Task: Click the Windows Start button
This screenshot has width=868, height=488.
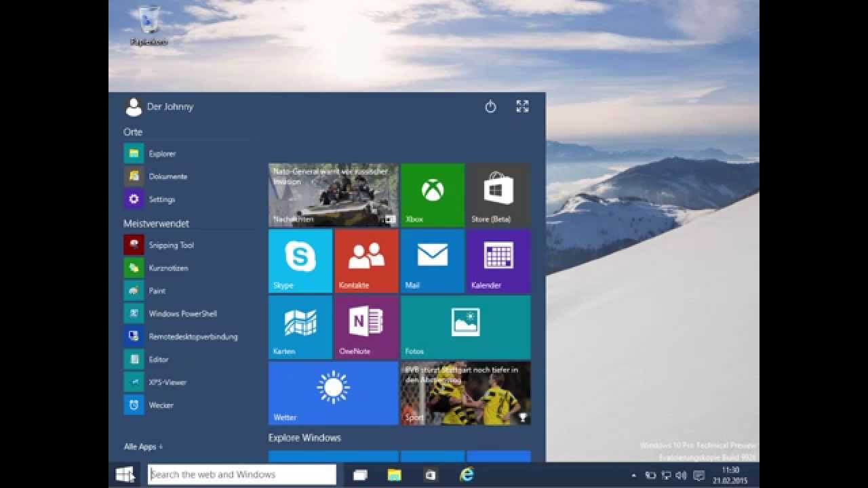Action: pos(125,474)
